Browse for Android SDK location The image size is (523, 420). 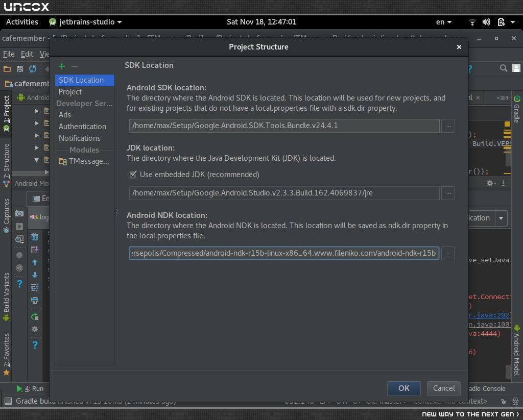pyautogui.click(x=448, y=126)
